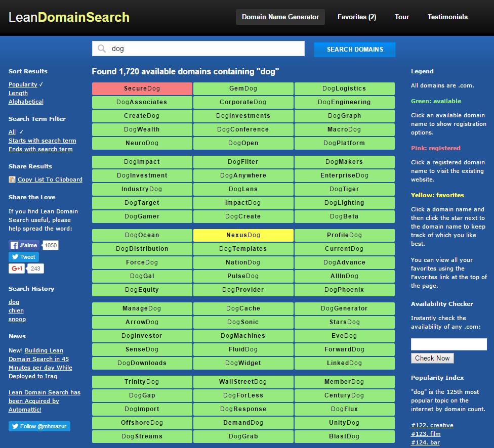Sort results by Popularity

[23, 84]
